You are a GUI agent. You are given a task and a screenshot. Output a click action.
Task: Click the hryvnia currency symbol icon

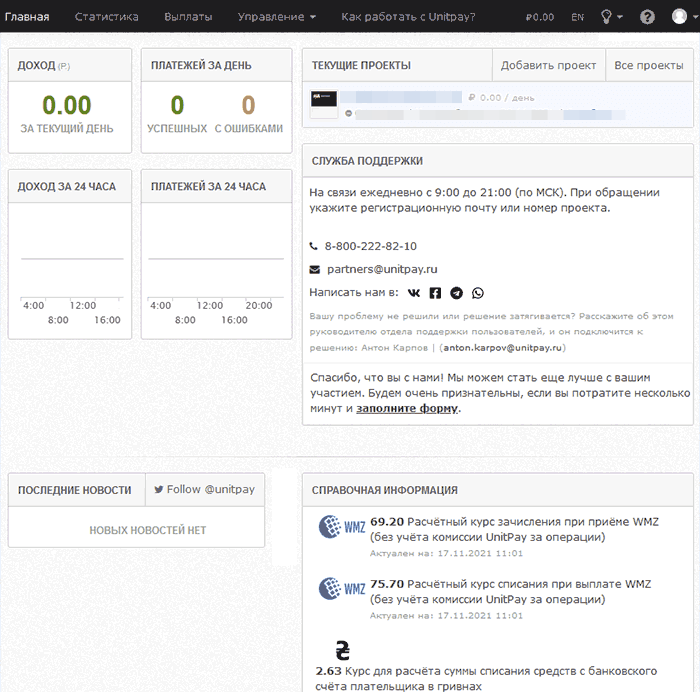pos(342,650)
